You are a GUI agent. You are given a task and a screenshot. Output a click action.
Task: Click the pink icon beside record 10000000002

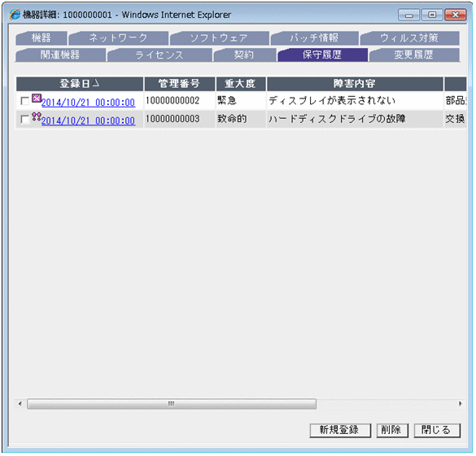pyautogui.click(x=37, y=99)
